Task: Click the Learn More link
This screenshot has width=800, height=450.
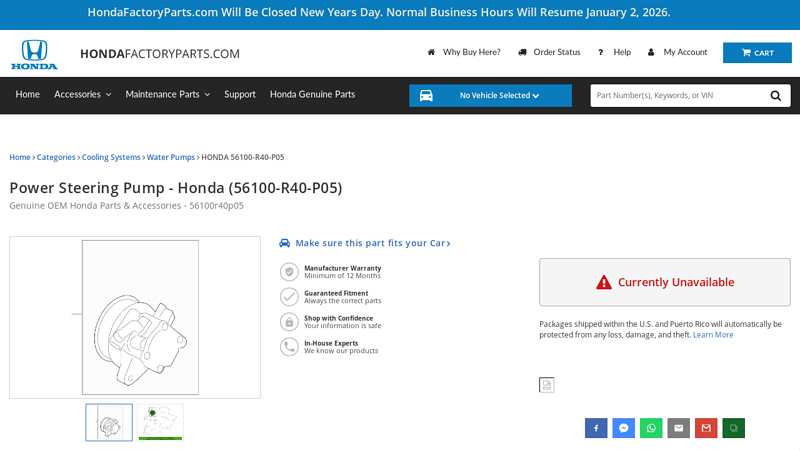Action: tap(713, 335)
